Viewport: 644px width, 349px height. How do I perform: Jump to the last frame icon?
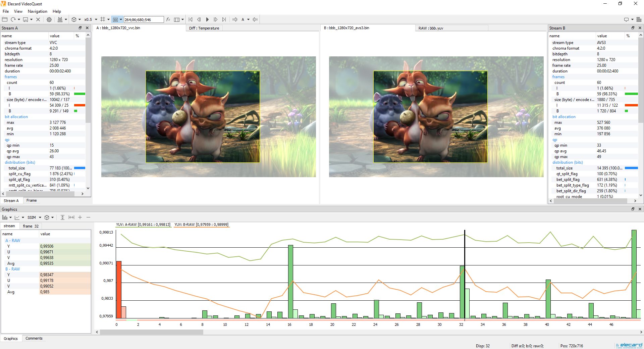[224, 19]
